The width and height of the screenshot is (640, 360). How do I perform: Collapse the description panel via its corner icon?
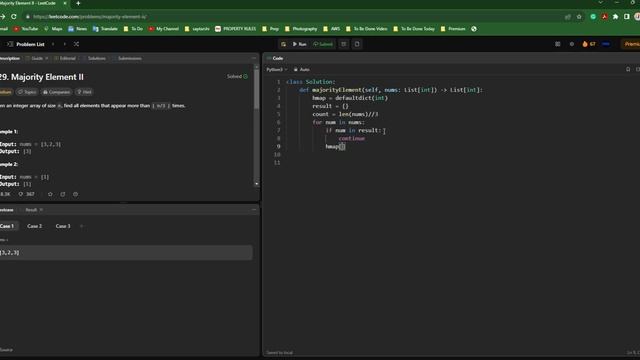coord(254,58)
